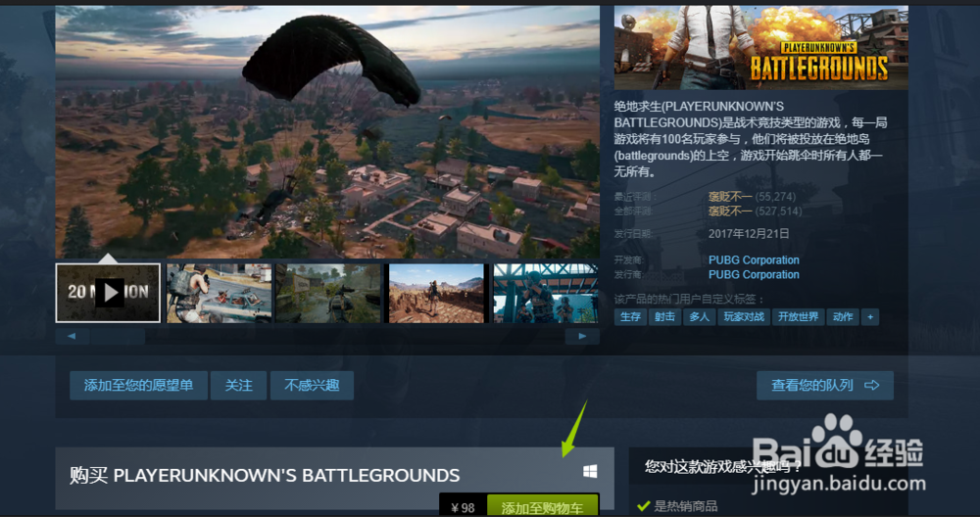The image size is (980, 517).
Task: Click the 多人 tag
Action: [x=699, y=316]
